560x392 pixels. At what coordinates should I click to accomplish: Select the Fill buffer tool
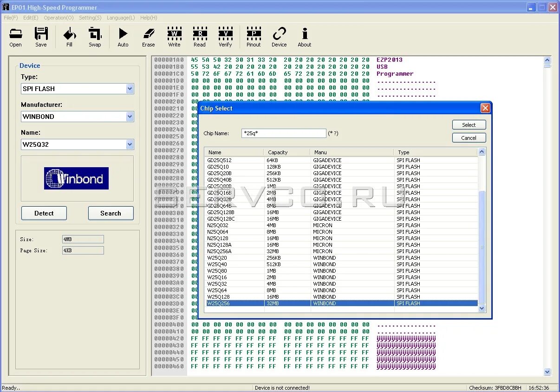[69, 37]
